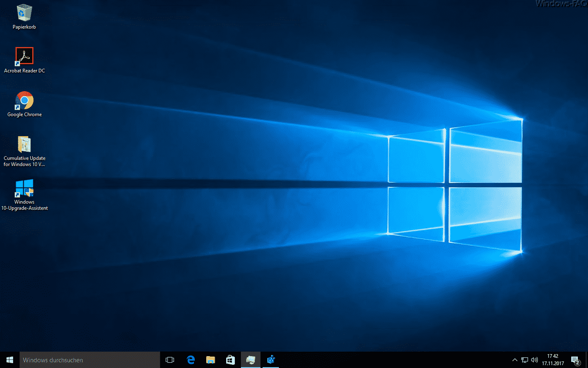This screenshot has width=588, height=368.
Task: Show hidden system tray icons
Action: pyautogui.click(x=514, y=360)
